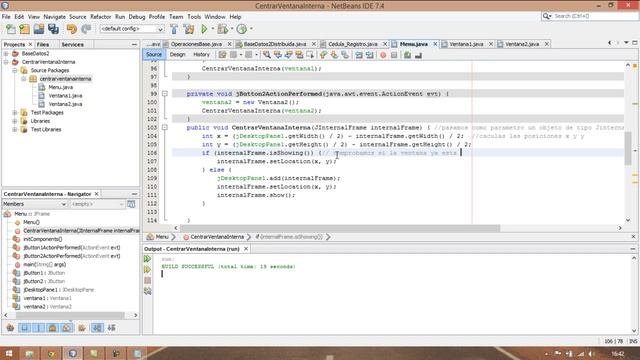
Task: Click the Output settings icon below Stop
Action: click(x=147, y=291)
